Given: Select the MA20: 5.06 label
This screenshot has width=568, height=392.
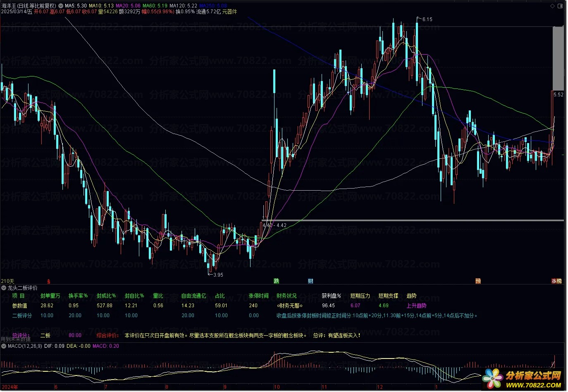Looking at the screenshot, I should (x=128, y=6).
